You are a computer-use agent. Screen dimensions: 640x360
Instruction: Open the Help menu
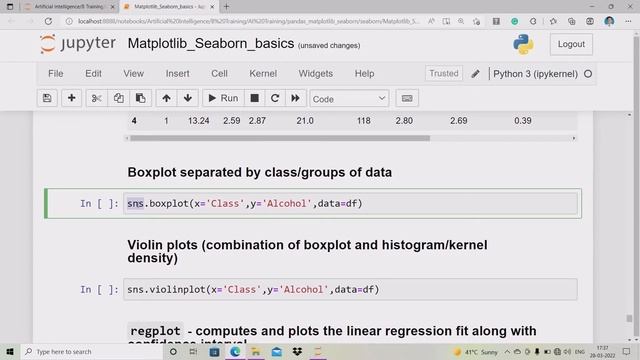coord(364,73)
